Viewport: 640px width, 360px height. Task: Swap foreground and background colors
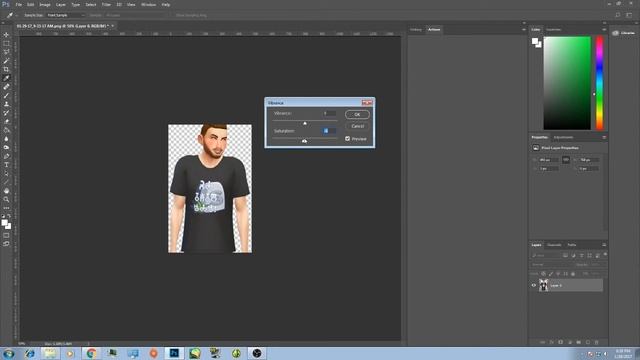point(9,216)
